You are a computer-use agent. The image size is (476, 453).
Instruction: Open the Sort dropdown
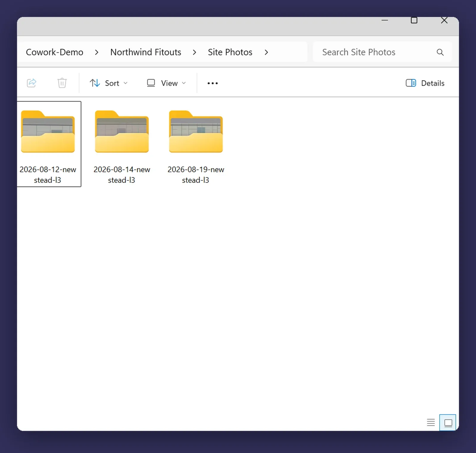(109, 83)
